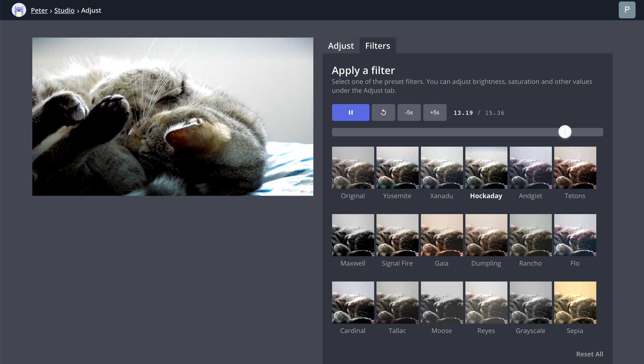Pick the Grayscale filter thumbnail
Screen dimensions: 644x364
tap(531, 302)
